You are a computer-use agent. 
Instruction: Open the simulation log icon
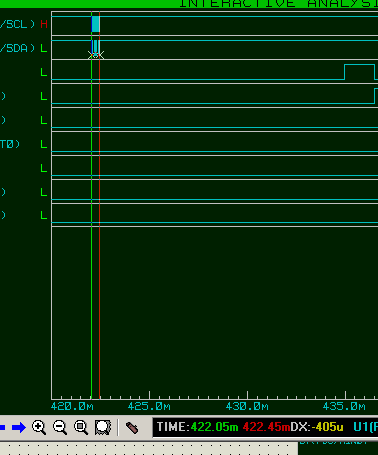132,428
